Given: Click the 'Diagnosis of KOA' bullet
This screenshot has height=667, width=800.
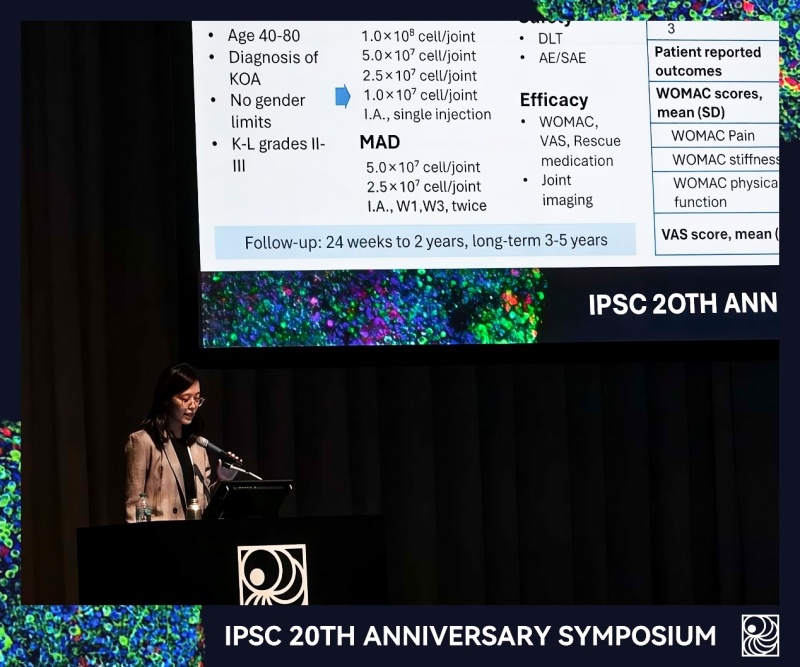Looking at the screenshot, I should point(273,68).
